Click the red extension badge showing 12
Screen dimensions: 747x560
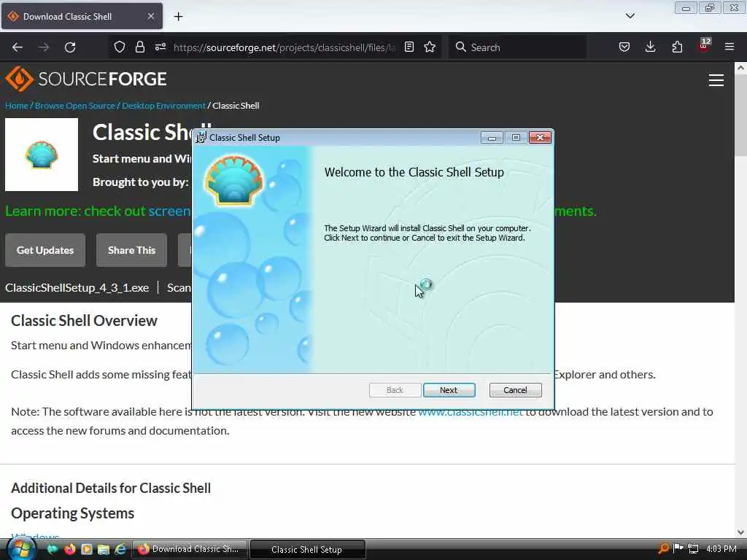click(x=704, y=44)
